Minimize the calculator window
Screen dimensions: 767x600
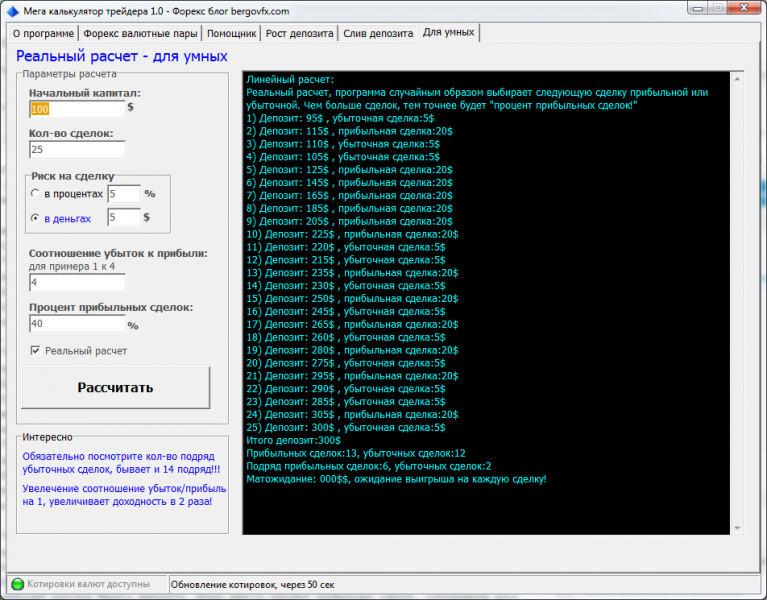tap(698, 8)
